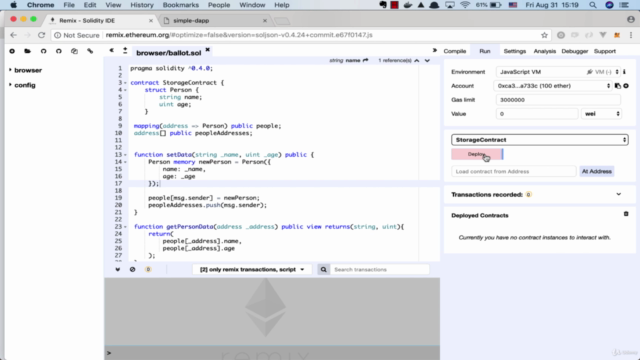Viewport: 640px width, 360px height.
Task: Adjust editor font size with plus/minus icon
Action: tap(125, 51)
